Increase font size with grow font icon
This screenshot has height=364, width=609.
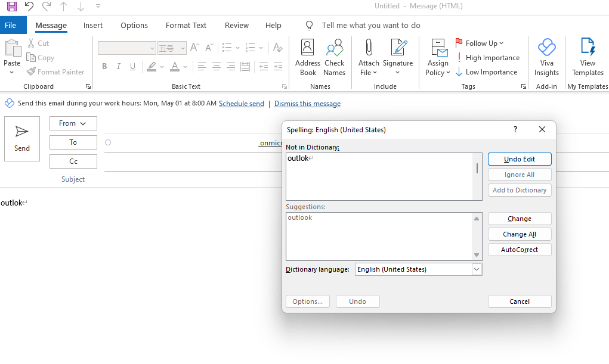point(194,47)
